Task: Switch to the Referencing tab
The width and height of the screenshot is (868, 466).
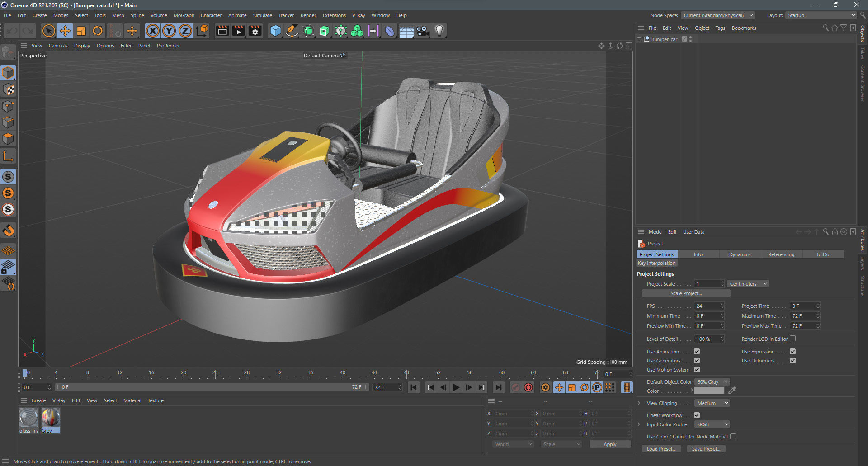Action: coord(781,254)
